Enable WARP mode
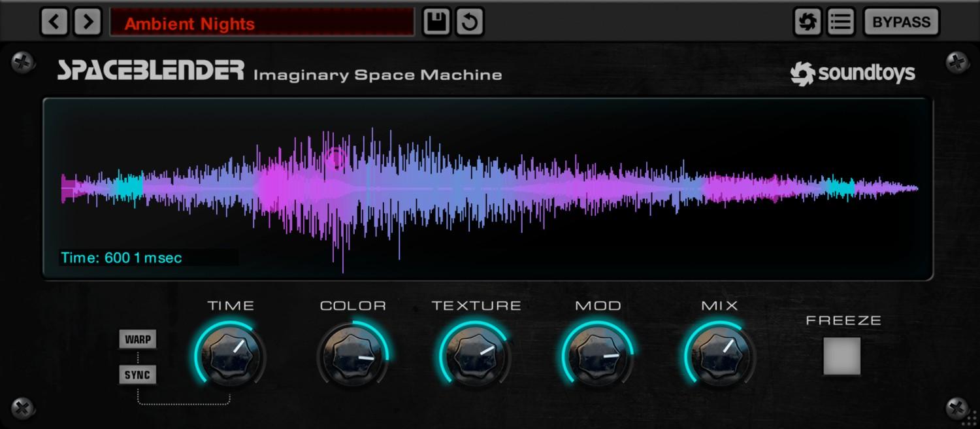 click(x=139, y=339)
